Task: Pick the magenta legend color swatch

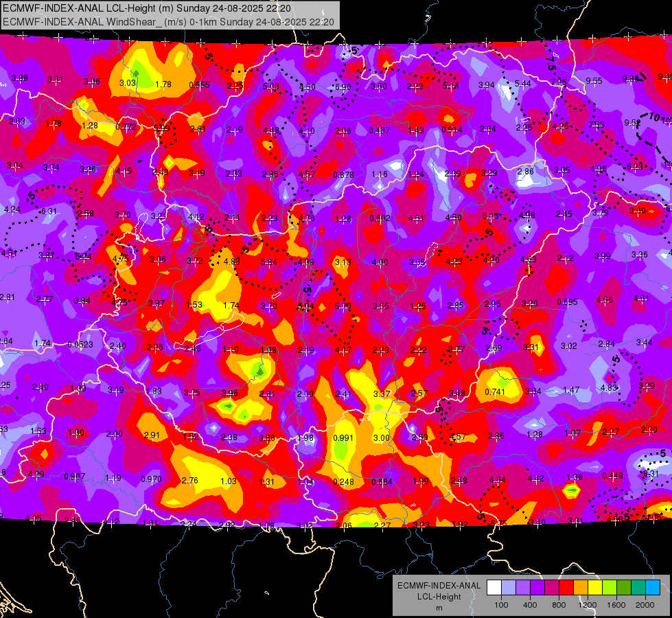Action: (x=552, y=588)
